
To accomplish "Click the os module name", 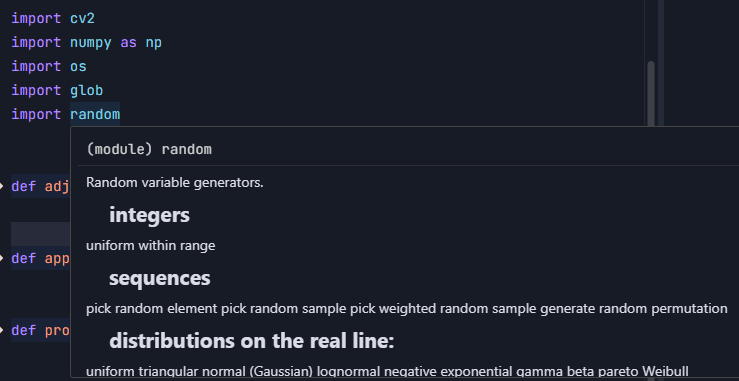I will [78, 66].
